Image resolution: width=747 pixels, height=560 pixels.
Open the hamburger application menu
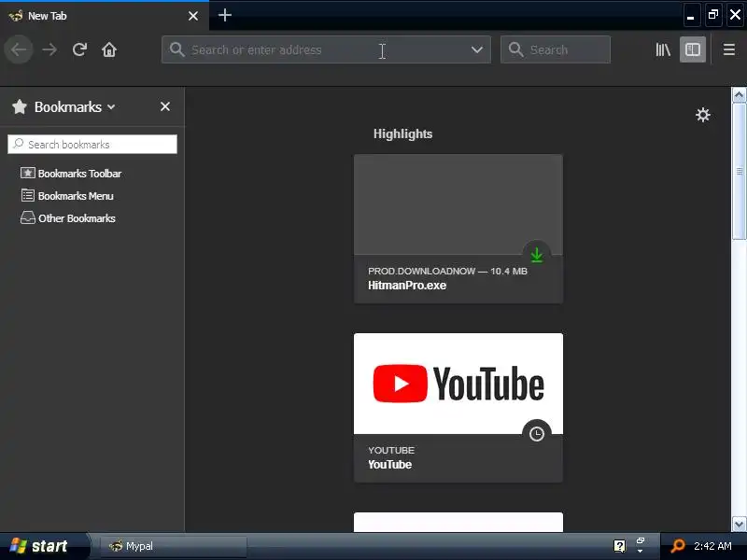[x=729, y=49]
